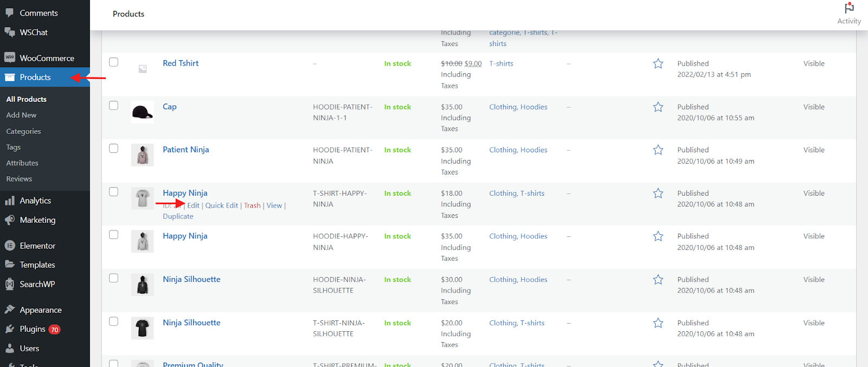
Task: Open WSChat via its chat icon
Action: (x=10, y=32)
